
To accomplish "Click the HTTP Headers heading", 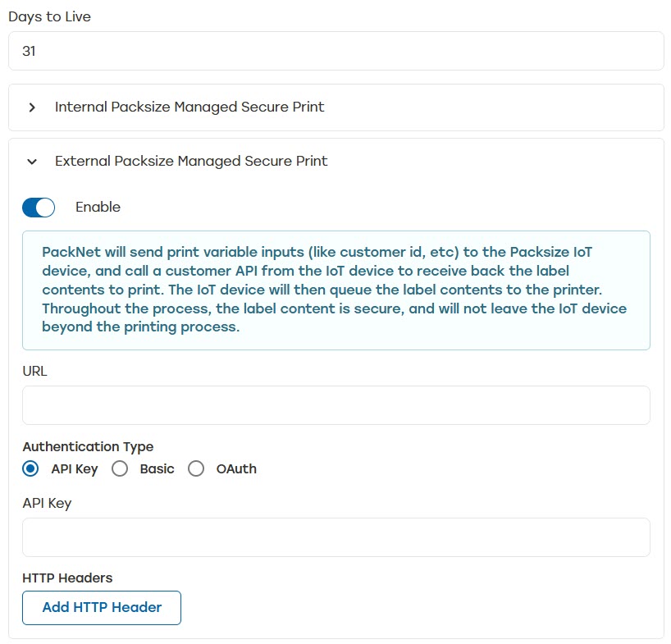I will (x=67, y=578).
